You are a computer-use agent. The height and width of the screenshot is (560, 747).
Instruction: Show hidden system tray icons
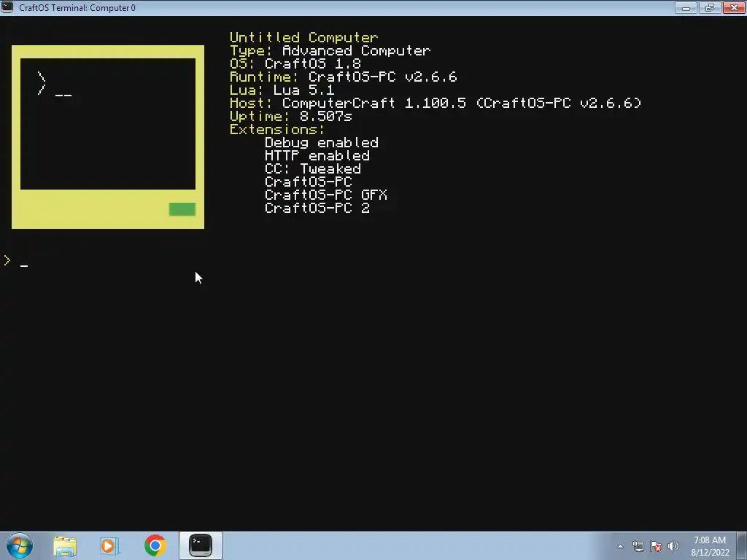click(x=620, y=546)
